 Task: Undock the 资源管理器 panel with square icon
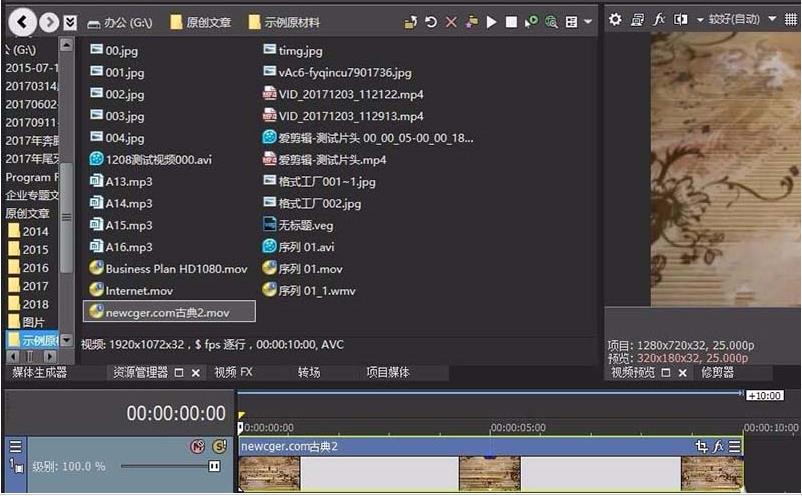179,373
